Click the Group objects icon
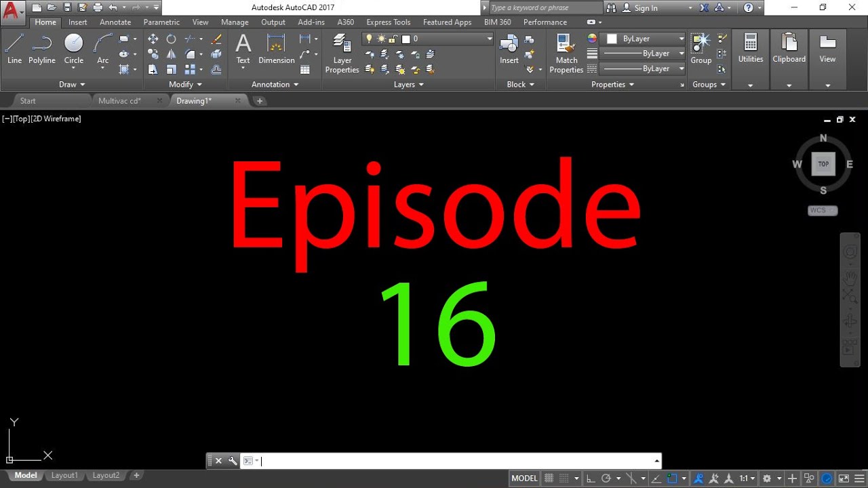The image size is (868, 488). [x=701, y=49]
